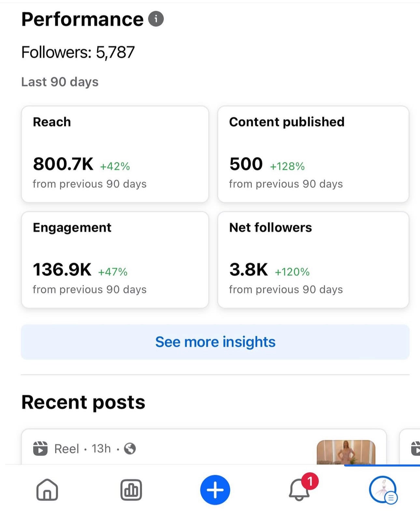This screenshot has width=420, height=524.
Task: Open the profile menu avatar icon
Action: tap(383, 490)
